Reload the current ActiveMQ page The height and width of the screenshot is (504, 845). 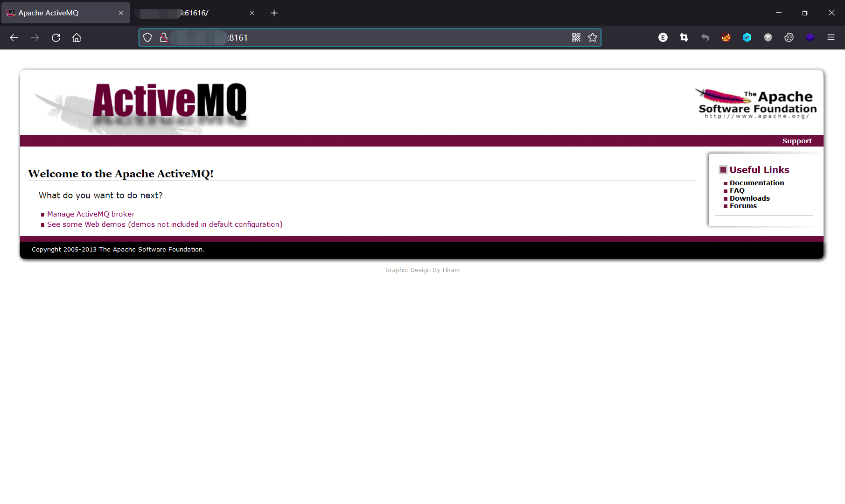(x=56, y=38)
